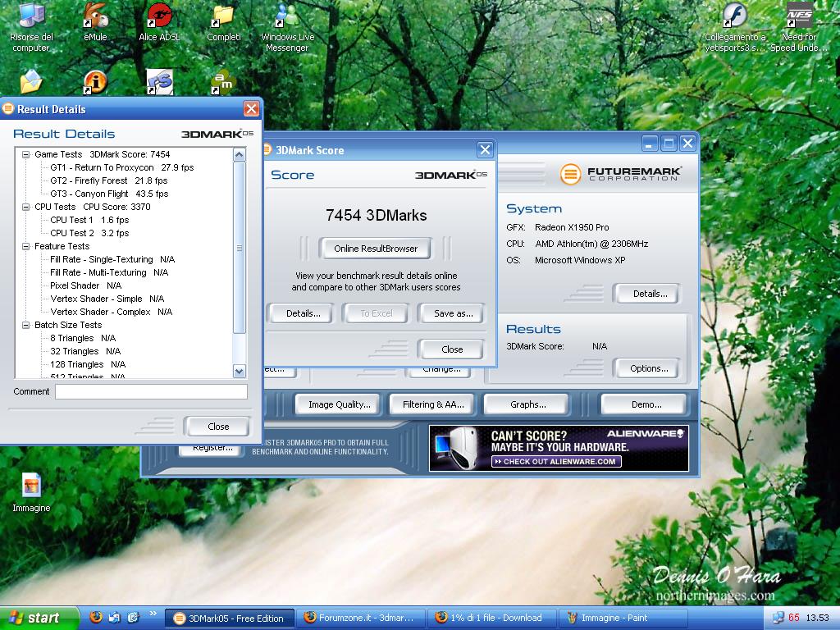Open the Alice ADSL shortcut

(159, 22)
